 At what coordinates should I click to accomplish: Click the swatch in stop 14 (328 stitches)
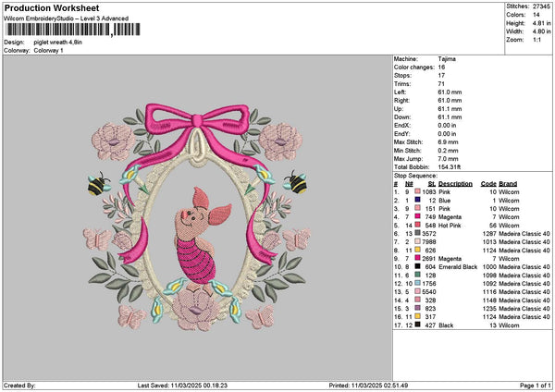click(418, 300)
